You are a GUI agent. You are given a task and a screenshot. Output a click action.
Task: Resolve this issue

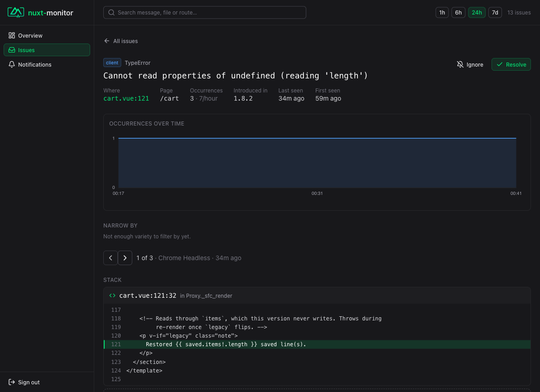pos(511,64)
